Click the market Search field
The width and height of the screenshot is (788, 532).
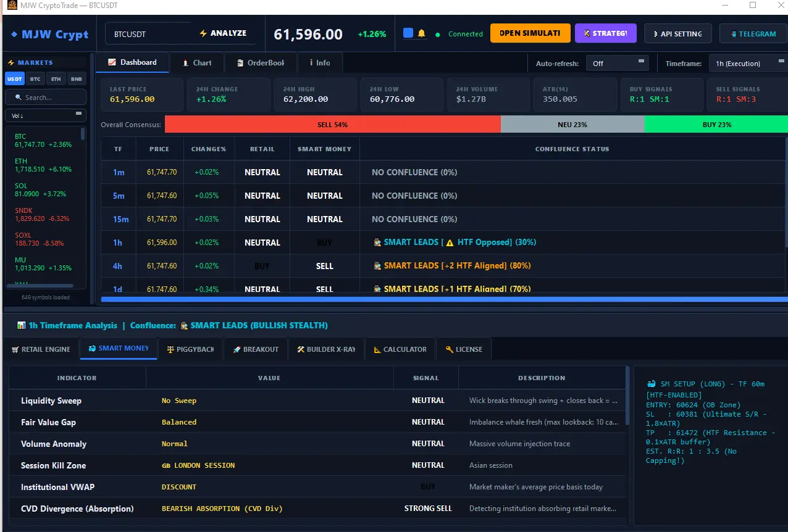point(46,98)
